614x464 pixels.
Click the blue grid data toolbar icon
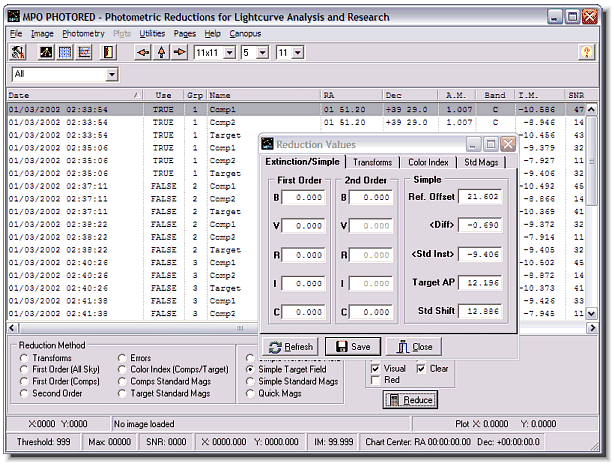(x=65, y=52)
